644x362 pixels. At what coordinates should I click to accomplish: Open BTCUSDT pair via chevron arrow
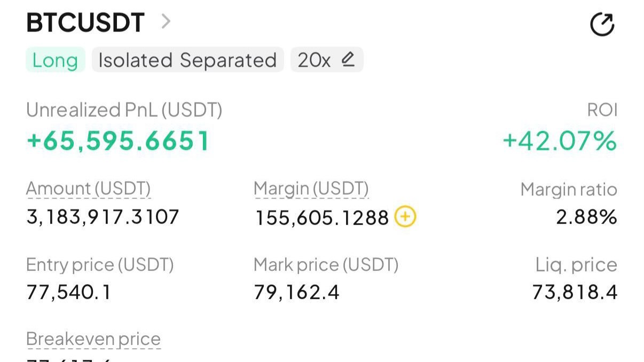tap(166, 22)
